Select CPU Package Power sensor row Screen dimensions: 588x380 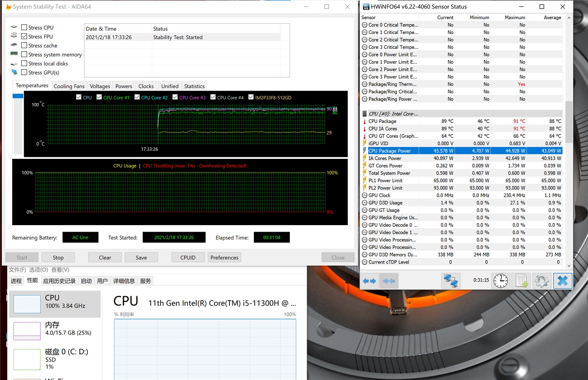pyautogui.click(x=462, y=151)
